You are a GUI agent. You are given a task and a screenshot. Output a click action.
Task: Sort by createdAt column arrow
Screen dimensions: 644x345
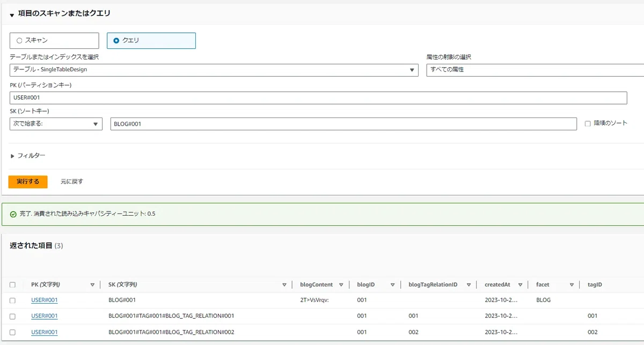520,285
